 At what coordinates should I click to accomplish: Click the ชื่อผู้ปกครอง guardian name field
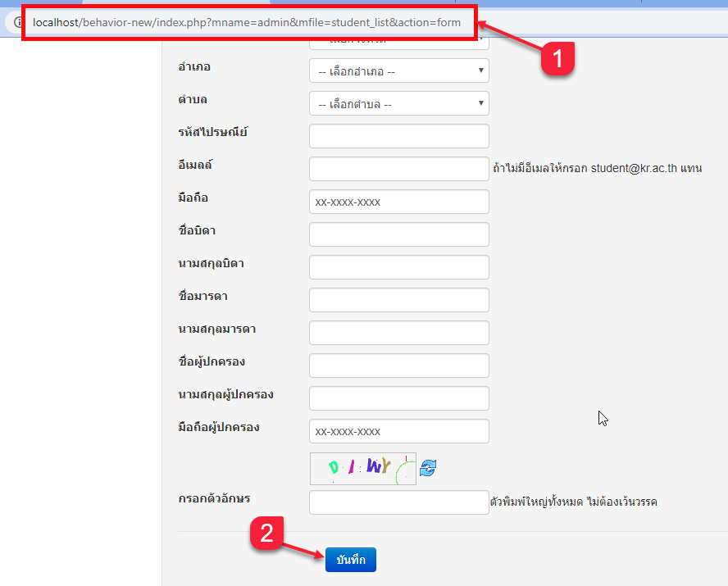pyautogui.click(x=398, y=366)
